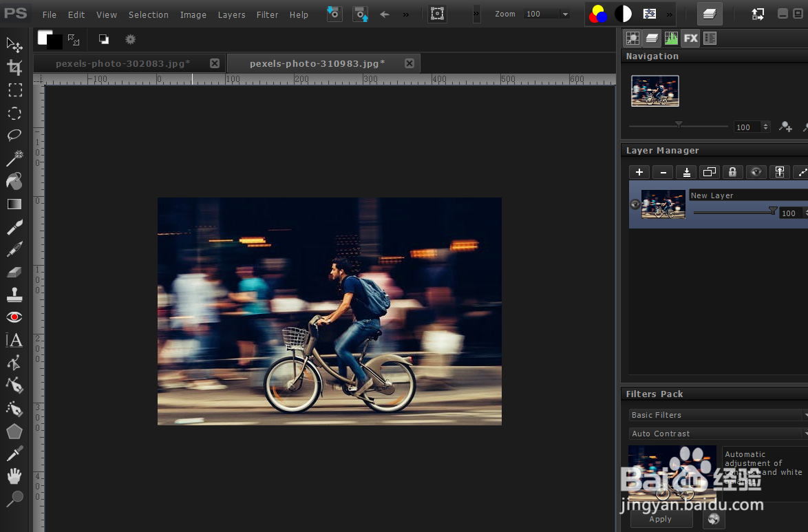The height and width of the screenshot is (532, 808).
Task: Select the Eraser tool
Action: [14, 272]
